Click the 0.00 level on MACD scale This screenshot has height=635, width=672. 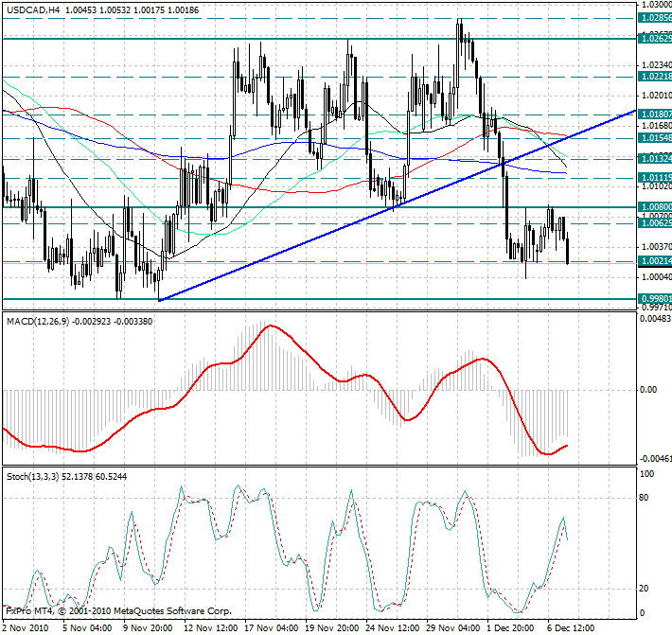pos(647,389)
